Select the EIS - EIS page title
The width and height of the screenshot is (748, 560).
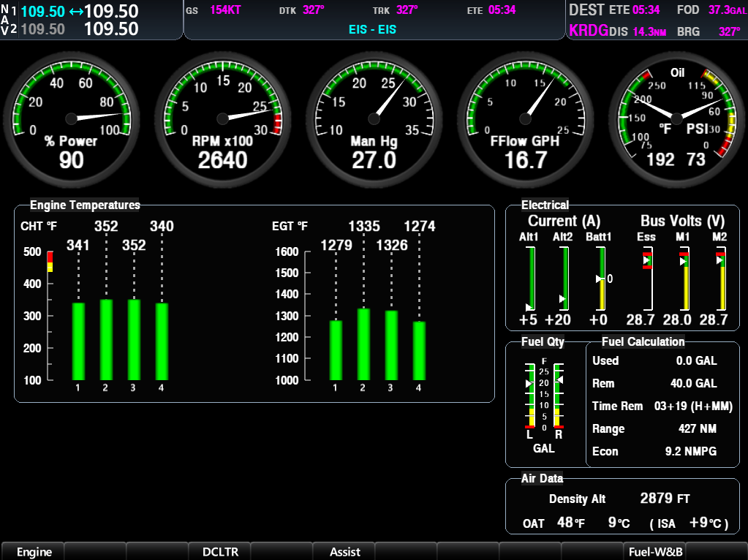[373, 30]
